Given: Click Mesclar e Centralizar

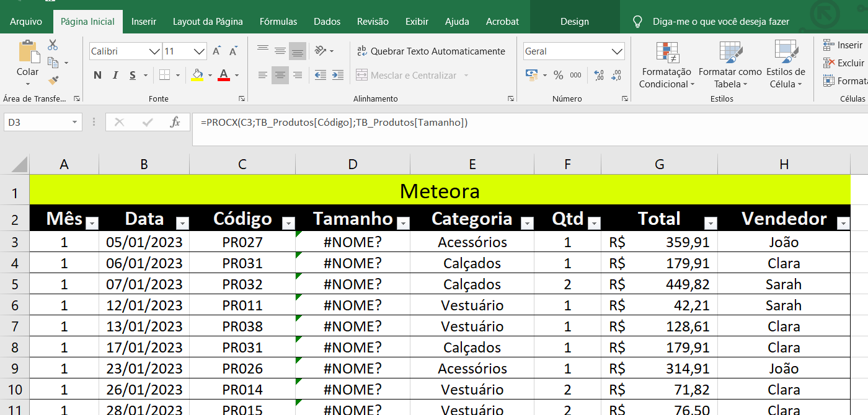Looking at the screenshot, I should [x=406, y=76].
